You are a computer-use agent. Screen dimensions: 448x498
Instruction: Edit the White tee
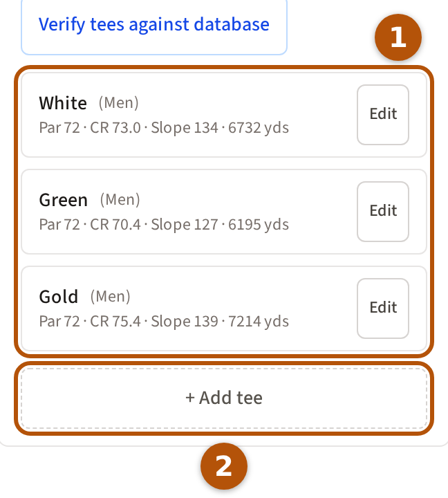pos(383,115)
